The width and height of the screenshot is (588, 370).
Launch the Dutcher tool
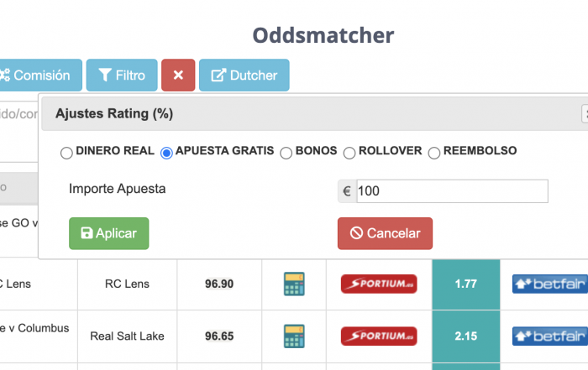244,75
